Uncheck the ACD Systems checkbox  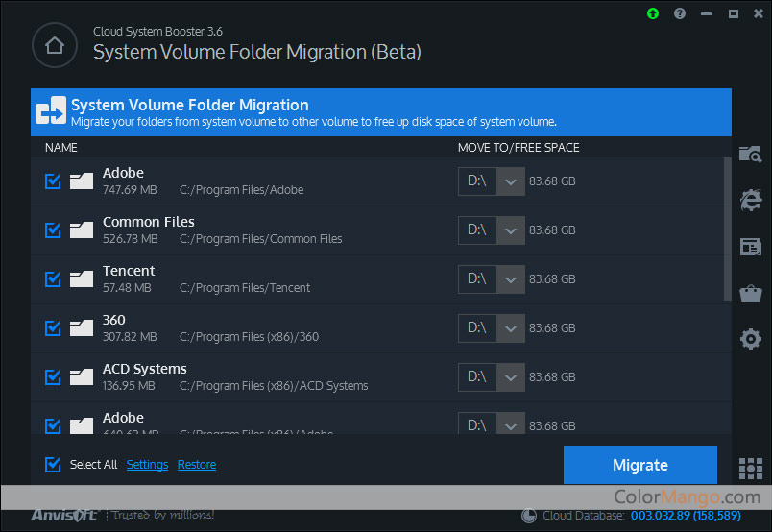[53, 376]
